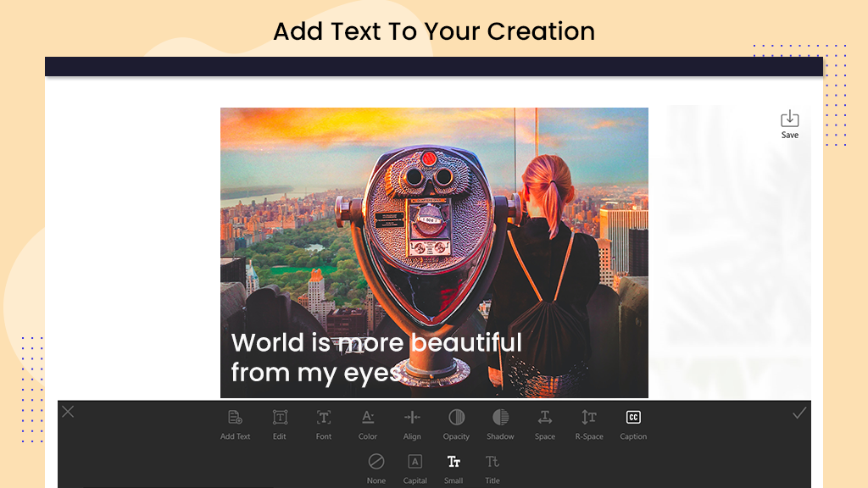Select the Caption tool
868x488 pixels.
coord(633,425)
